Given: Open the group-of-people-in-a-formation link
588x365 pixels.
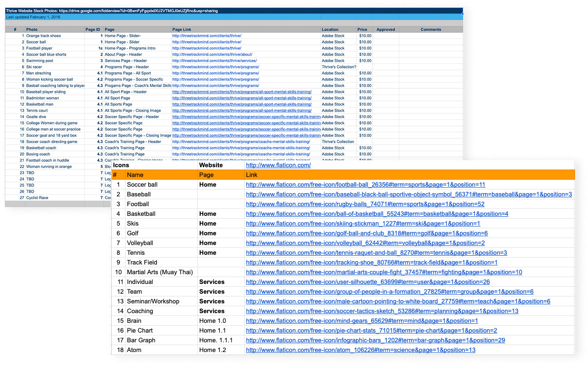Looking at the screenshot, I should [390, 291].
